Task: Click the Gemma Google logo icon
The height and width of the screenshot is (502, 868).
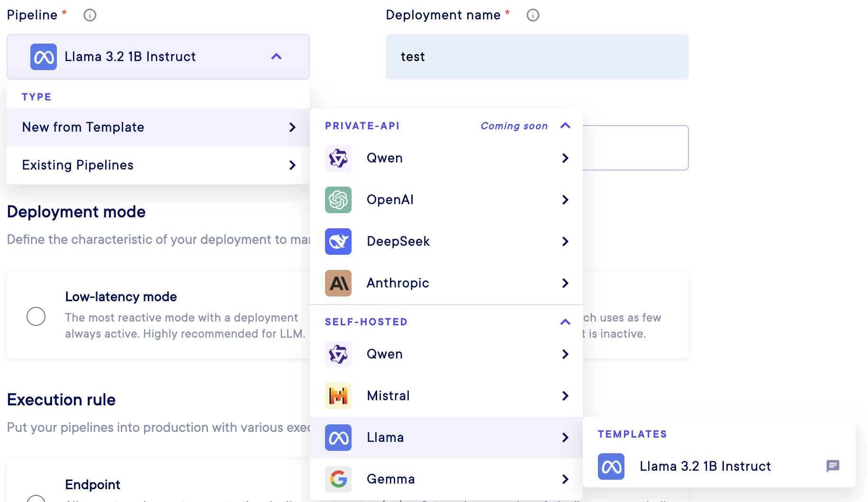Action: pos(338,479)
